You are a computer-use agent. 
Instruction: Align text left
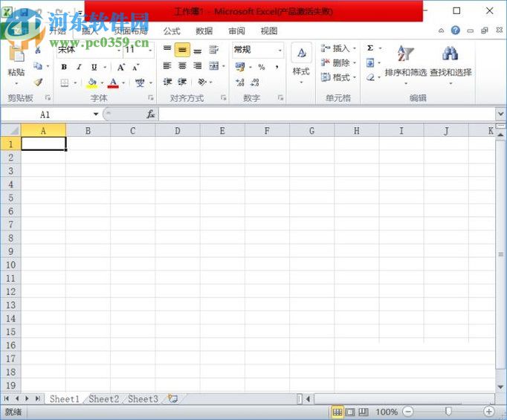[x=167, y=66]
